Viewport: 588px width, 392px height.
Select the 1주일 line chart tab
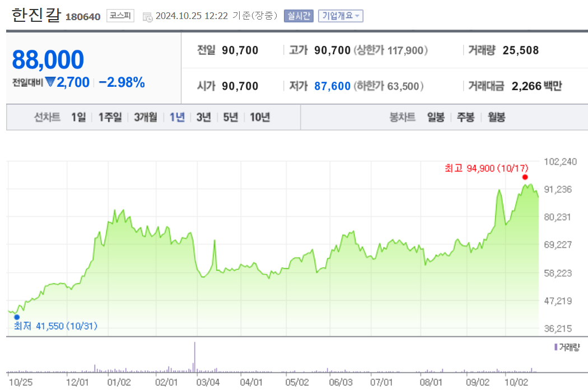point(110,118)
